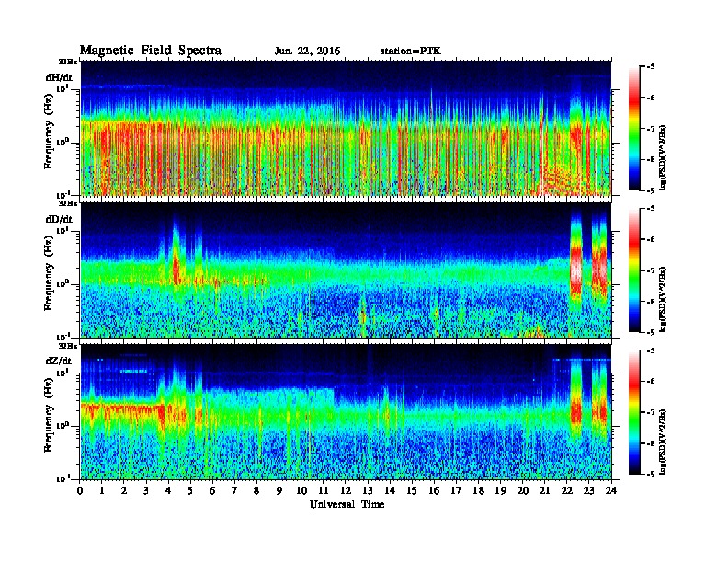The width and height of the screenshot is (728, 563).
Task: Click hour tick label "8" on time axis
Action: [x=256, y=490]
